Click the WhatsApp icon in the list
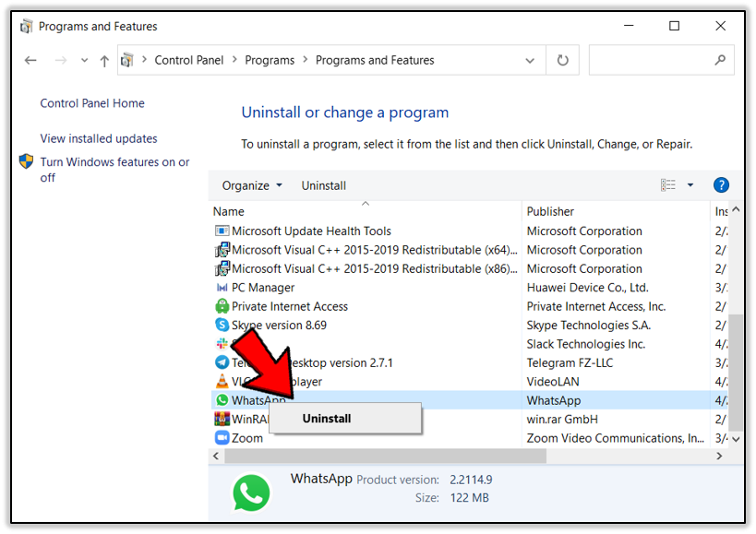 tap(222, 400)
